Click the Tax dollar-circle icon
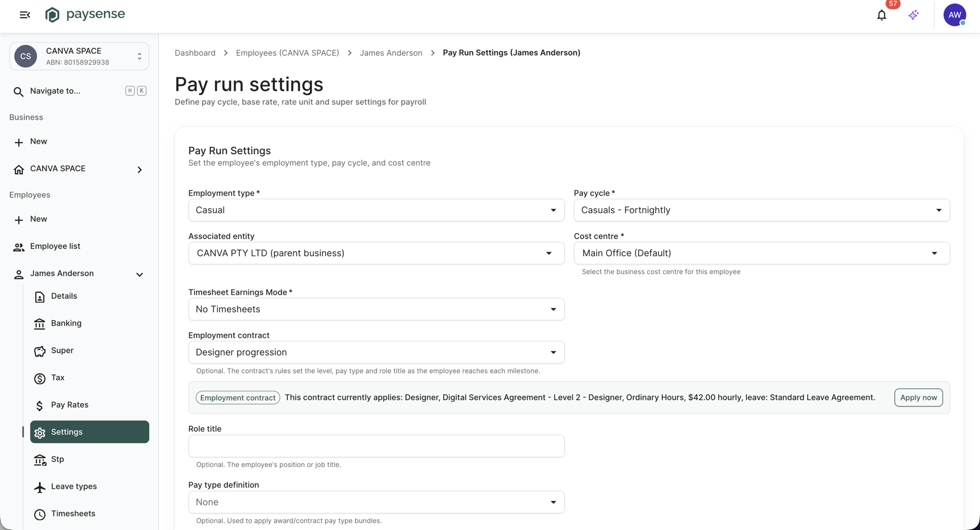 [40, 379]
